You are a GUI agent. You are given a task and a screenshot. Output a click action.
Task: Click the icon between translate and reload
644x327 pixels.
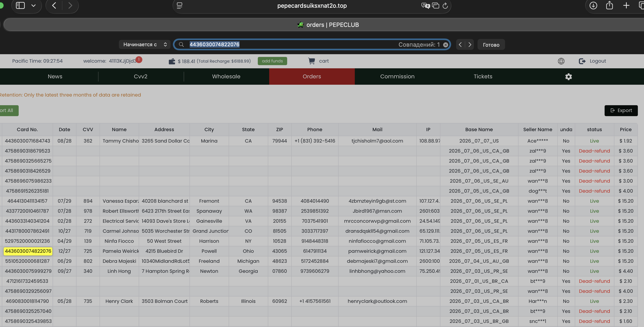pos(435,5)
